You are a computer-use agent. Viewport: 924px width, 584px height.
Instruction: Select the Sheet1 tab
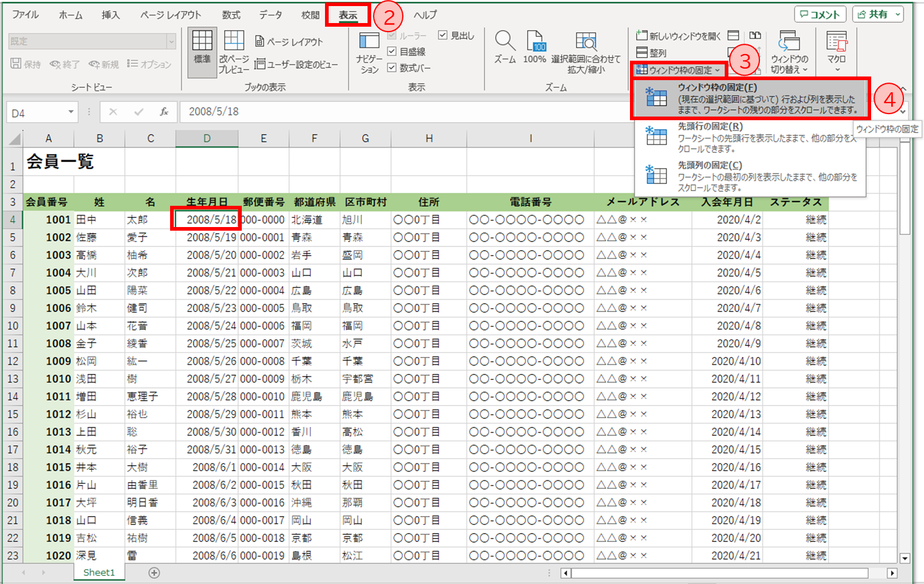coord(98,572)
